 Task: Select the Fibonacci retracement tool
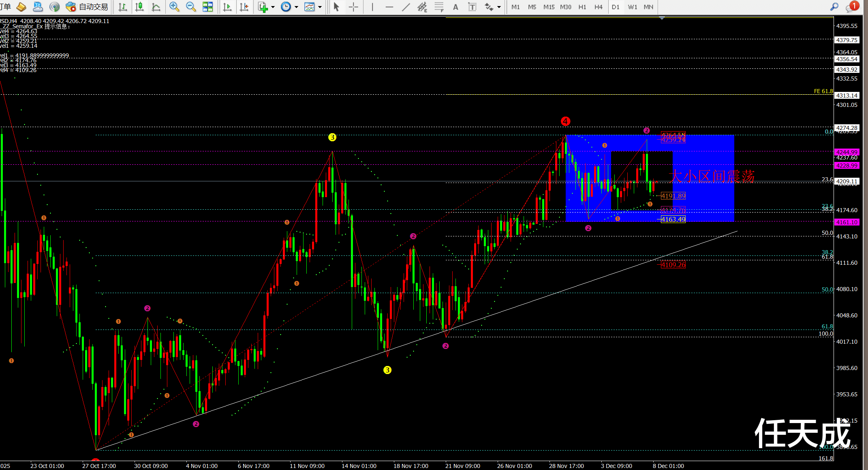click(439, 7)
